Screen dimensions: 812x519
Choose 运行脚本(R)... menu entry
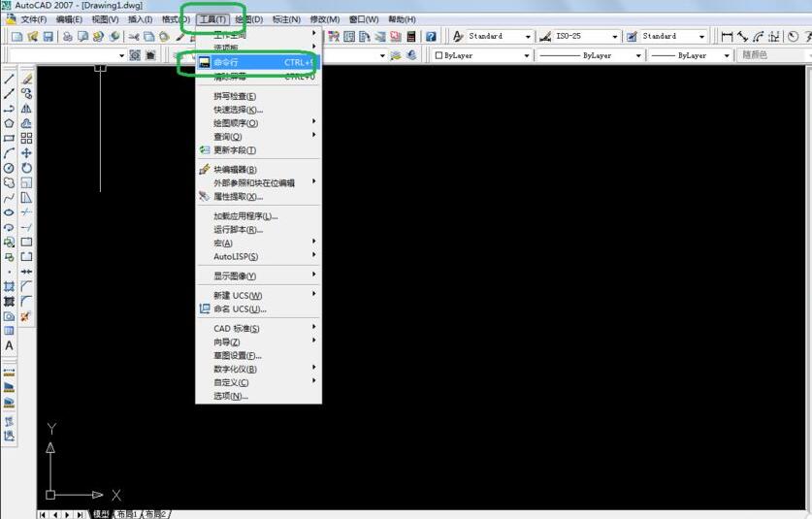click(258, 230)
